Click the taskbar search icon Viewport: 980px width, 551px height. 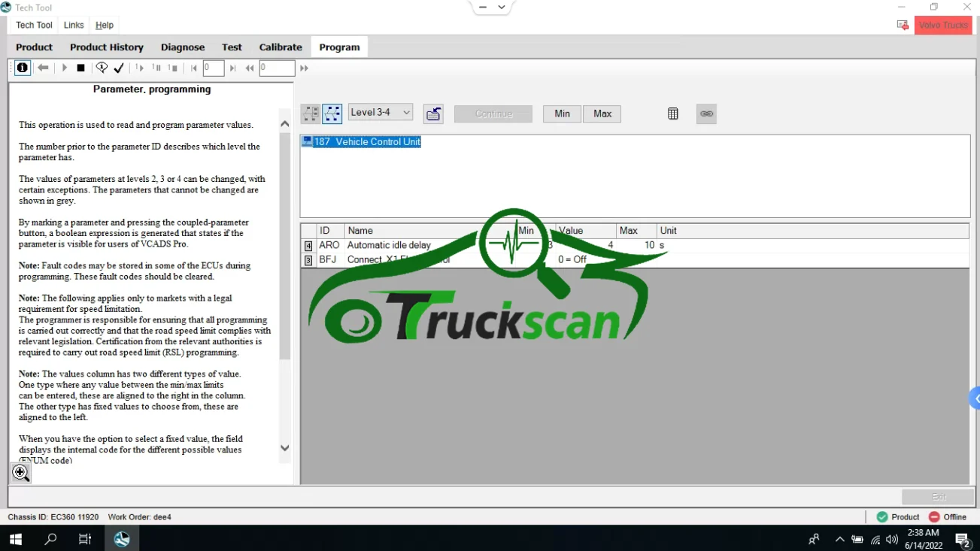tap(50, 539)
